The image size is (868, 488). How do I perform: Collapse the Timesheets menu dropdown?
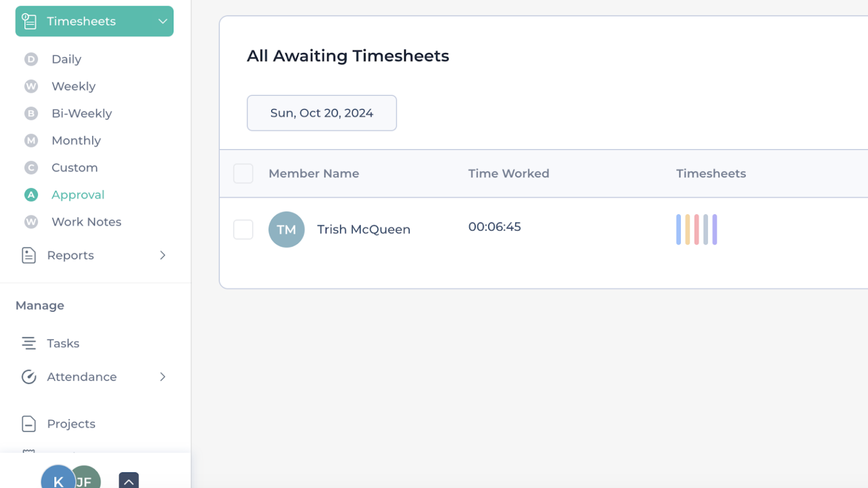point(163,21)
